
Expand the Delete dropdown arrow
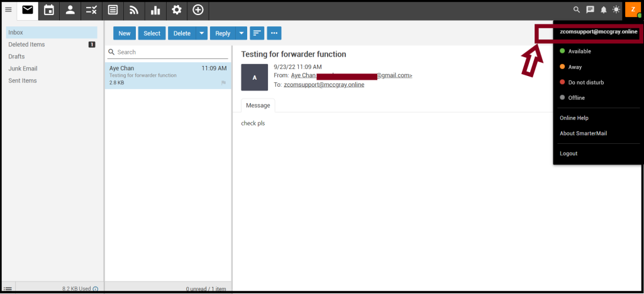(202, 33)
